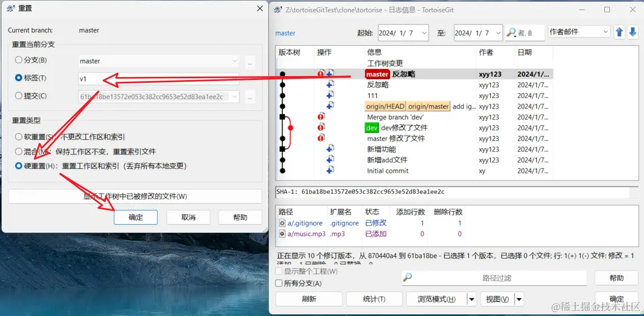The image size is (644, 316).
Task: Click the green dev branch badge
Action: click(x=371, y=128)
